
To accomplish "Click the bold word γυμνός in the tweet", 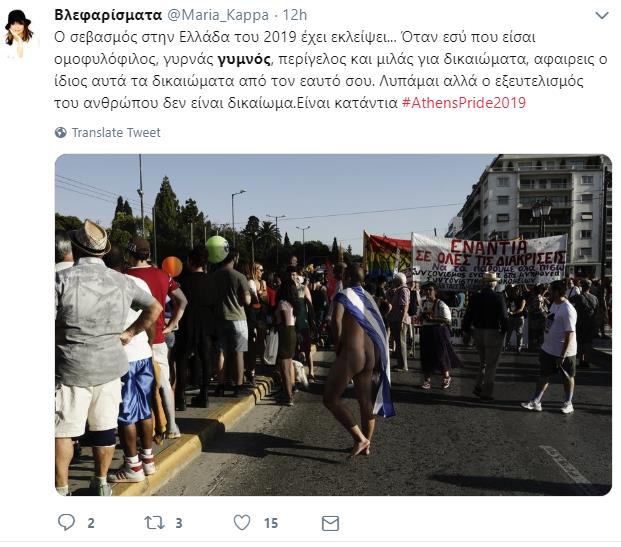I will tap(244, 59).
